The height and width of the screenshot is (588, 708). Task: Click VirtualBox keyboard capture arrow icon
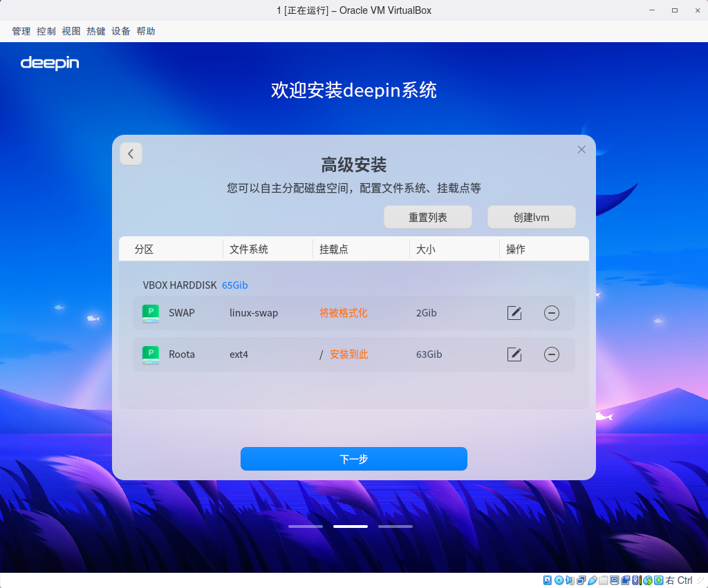coord(659,580)
